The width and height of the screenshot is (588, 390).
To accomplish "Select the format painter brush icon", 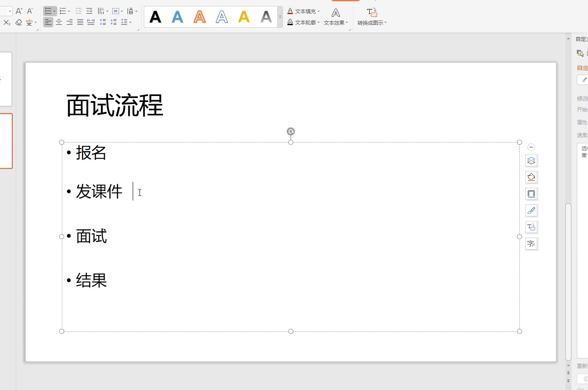I will pos(531,210).
